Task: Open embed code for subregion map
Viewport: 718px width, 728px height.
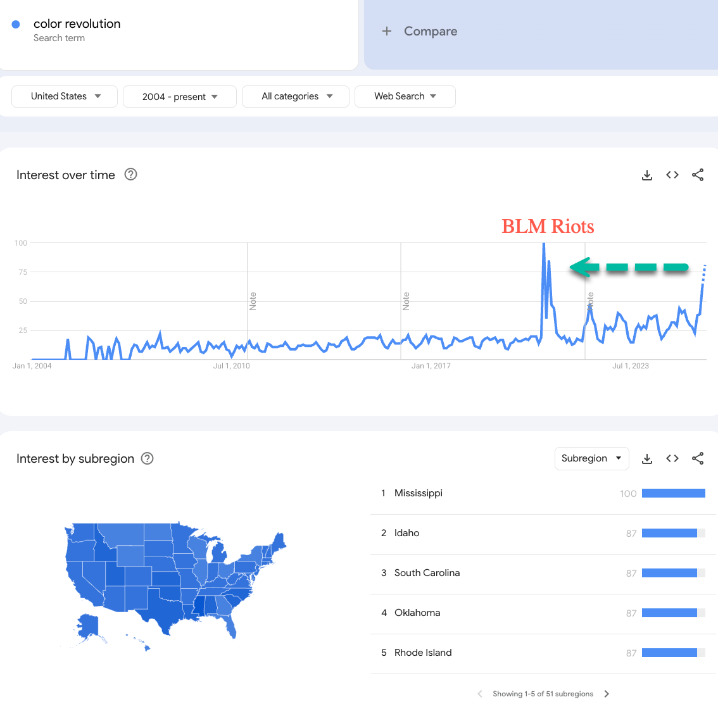Action: coord(672,459)
